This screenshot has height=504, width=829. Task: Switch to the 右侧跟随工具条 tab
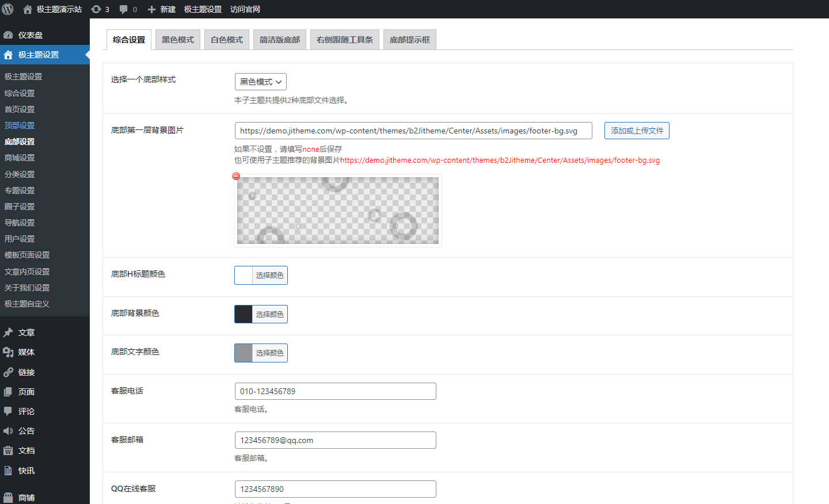coord(344,40)
